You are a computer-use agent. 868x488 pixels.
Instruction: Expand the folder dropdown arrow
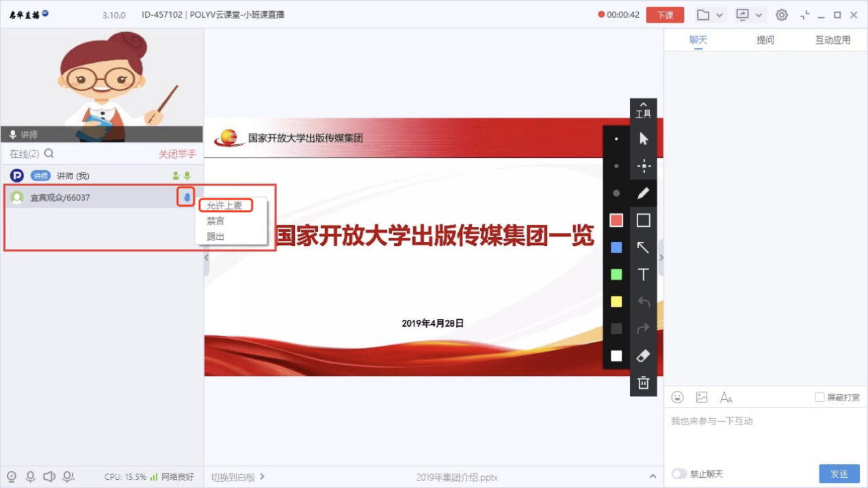pyautogui.click(x=720, y=15)
